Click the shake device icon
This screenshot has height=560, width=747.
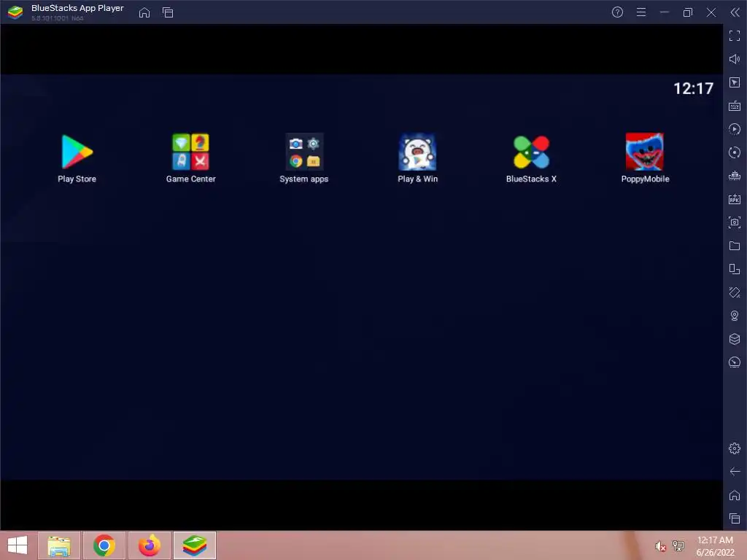click(x=735, y=292)
